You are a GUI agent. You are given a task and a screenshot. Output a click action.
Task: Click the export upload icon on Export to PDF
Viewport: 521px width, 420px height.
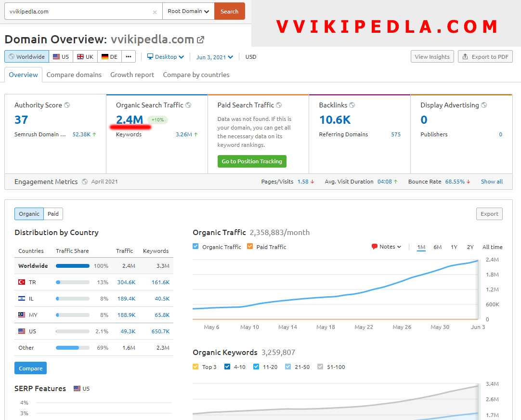pyautogui.click(x=465, y=56)
